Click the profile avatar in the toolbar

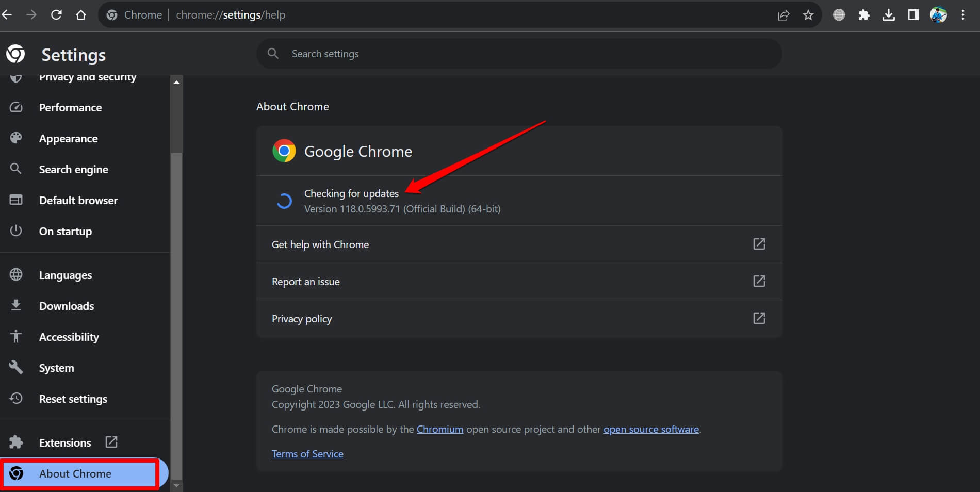tap(939, 14)
